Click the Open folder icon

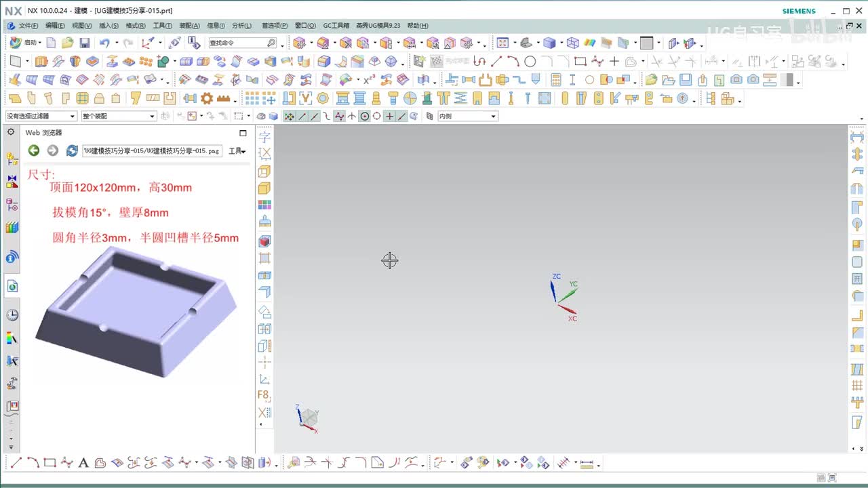coord(67,43)
